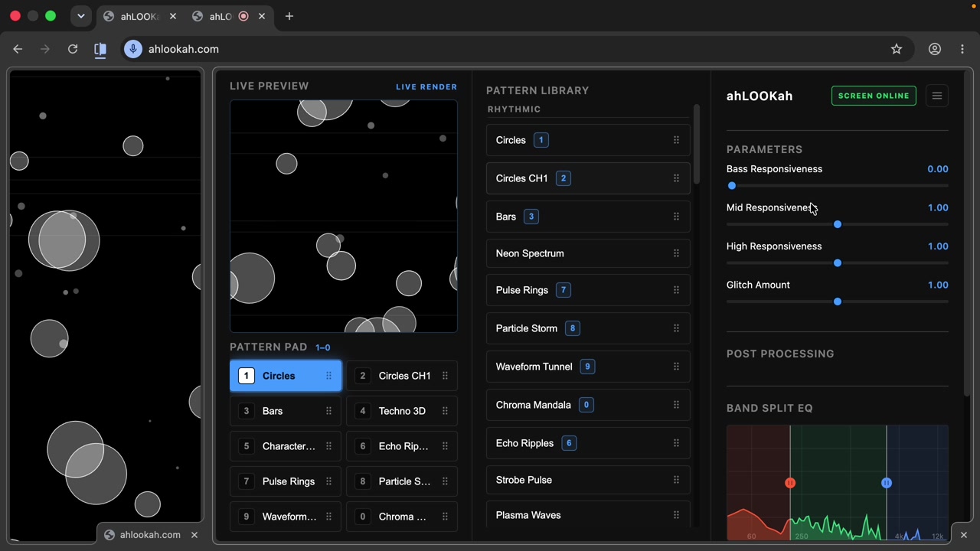Viewport: 980px width, 551px height.
Task: Click the blue high-band EQ split handle
Action: (x=887, y=483)
